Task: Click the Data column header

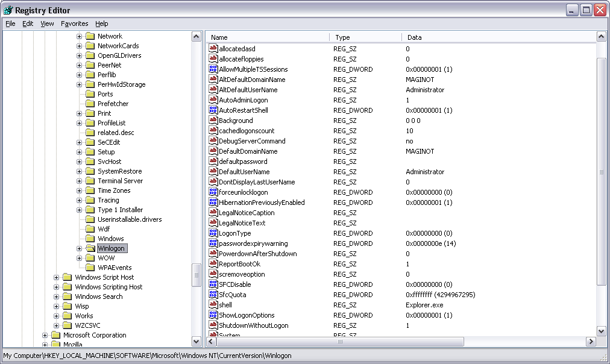Action: pyautogui.click(x=499, y=37)
